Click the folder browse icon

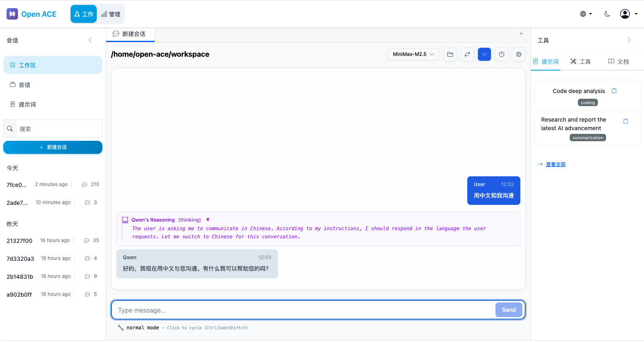450,54
